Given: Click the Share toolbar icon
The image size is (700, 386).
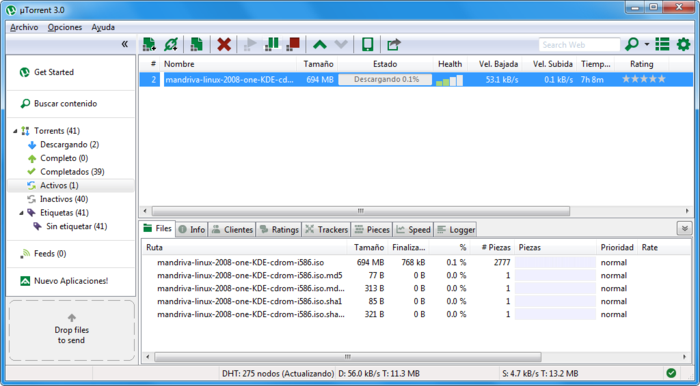Looking at the screenshot, I should [x=394, y=44].
